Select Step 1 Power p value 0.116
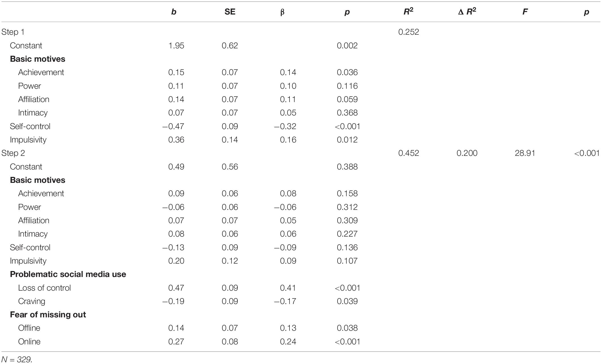The image size is (602, 364). (347, 86)
